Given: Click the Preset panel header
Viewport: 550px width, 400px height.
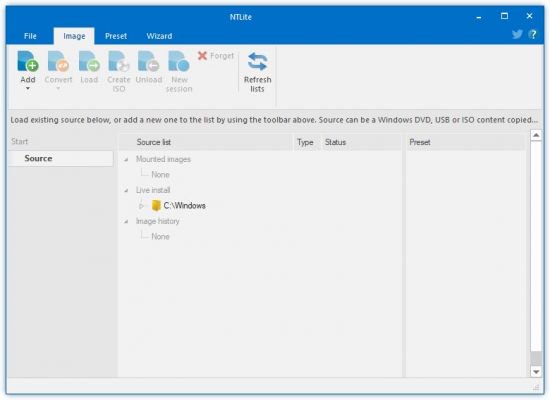Looking at the screenshot, I should pyautogui.click(x=465, y=142).
